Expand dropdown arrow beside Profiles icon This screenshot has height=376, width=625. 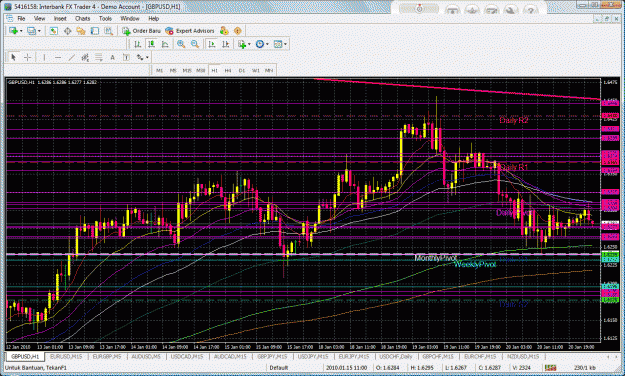pos(39,31)
